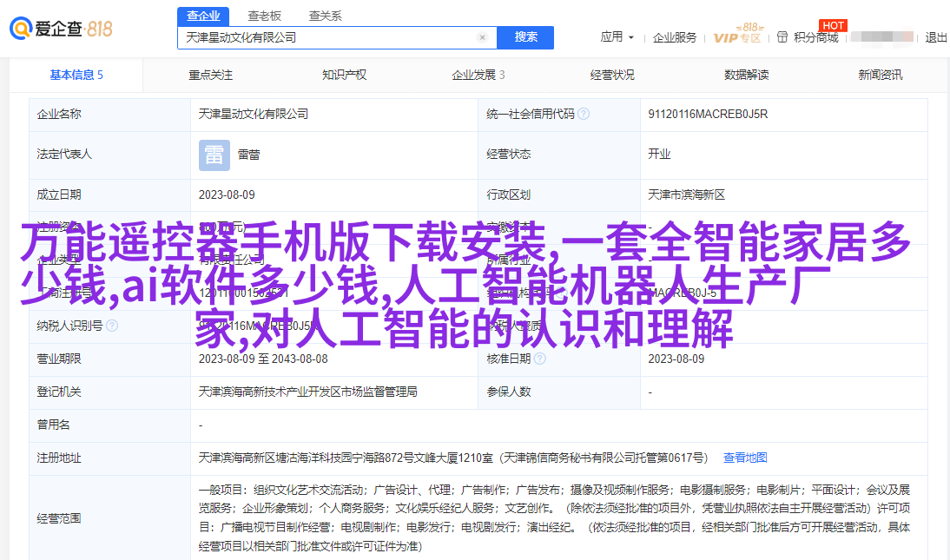The width and height of the screenshot is (950, 560).
Task: Click the 纳税人识别号 label
Action: (69, 326)
